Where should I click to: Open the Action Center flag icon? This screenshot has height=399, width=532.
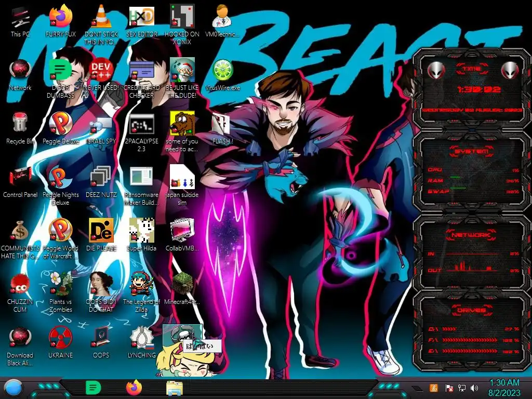tap(449, 388)
